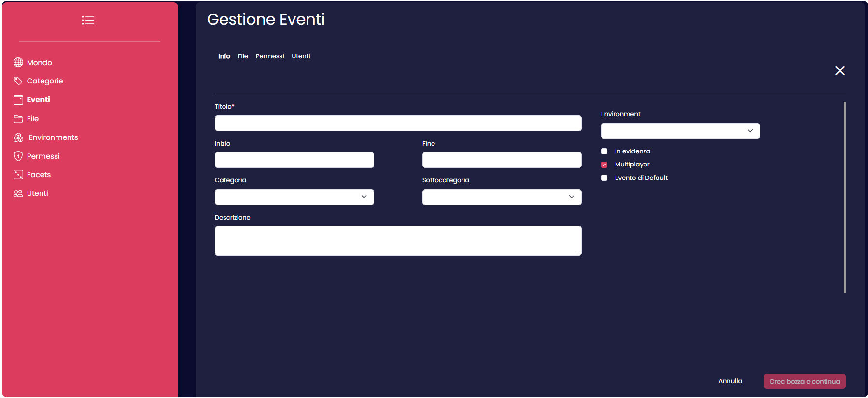
Task: Click the calendar icon next to Eventi
Action: pyautogui.click(x=18, y=99)
